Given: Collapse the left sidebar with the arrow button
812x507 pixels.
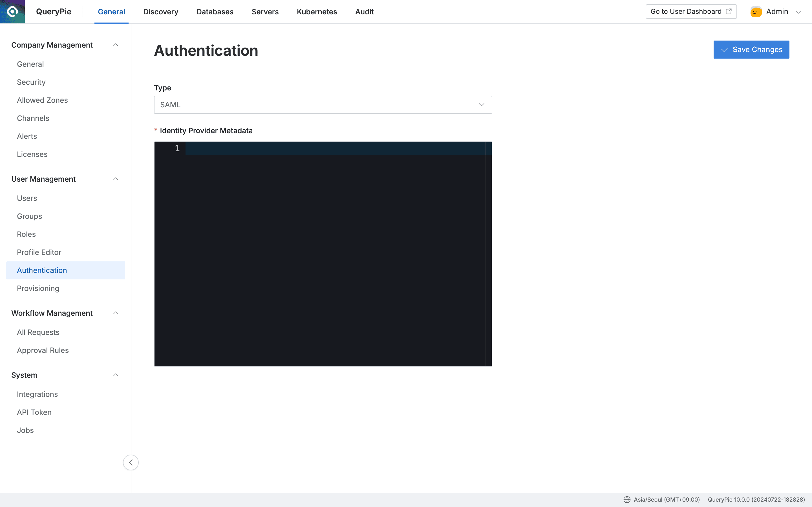Looking at the screenshot, I should [131, 462].
